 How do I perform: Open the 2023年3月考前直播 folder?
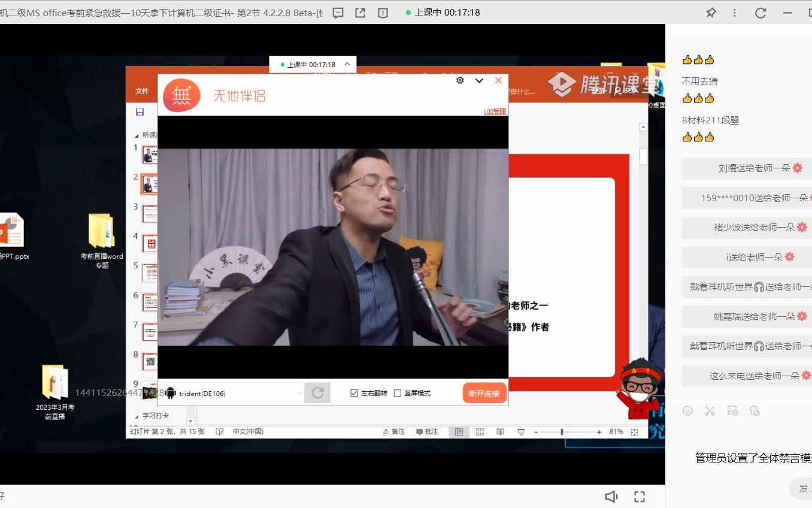(55, 392)
